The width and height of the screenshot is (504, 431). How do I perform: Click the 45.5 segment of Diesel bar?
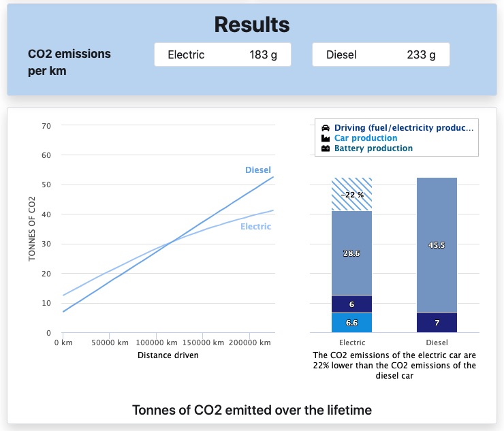click(437, 245)
